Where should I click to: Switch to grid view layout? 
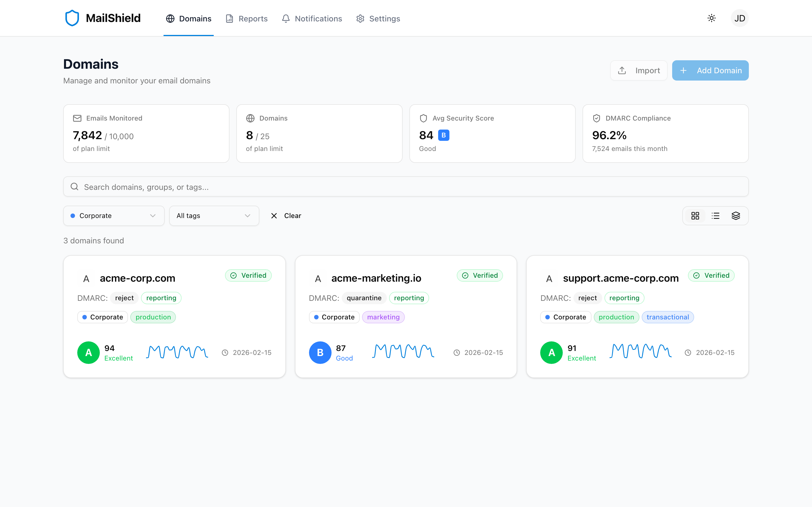(x=695, y=215)
